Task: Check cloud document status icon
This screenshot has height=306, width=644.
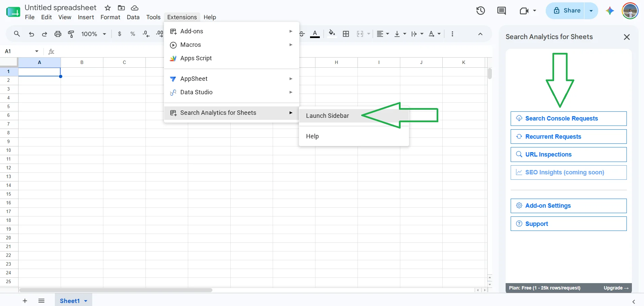Action: click(135, 8)
